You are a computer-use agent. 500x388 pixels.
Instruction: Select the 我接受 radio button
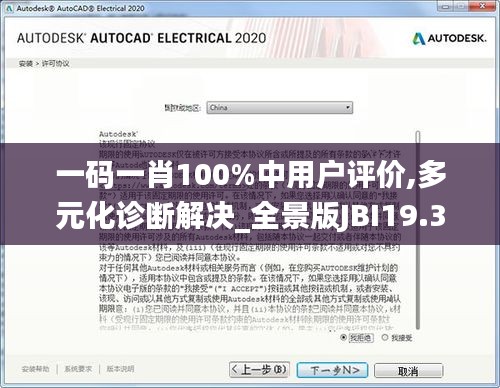coord(385,338)
